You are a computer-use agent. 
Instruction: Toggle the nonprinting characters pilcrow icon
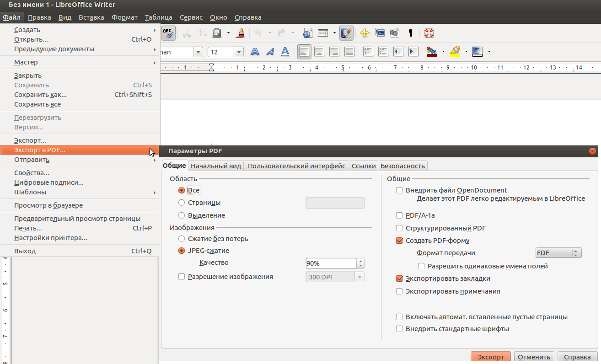(410, 32)
